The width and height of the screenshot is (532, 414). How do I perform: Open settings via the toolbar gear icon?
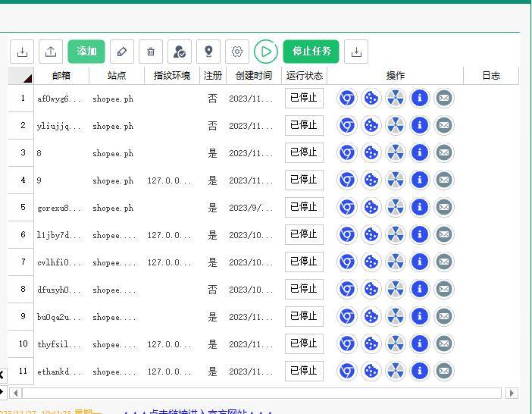[237, 52]
